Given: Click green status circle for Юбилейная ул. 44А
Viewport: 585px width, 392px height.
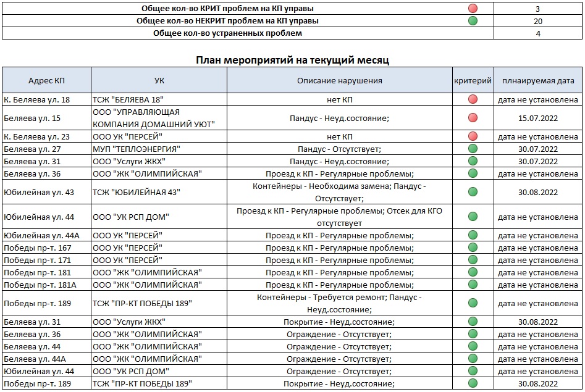Looking at the screenshot, I should (473, 235).
